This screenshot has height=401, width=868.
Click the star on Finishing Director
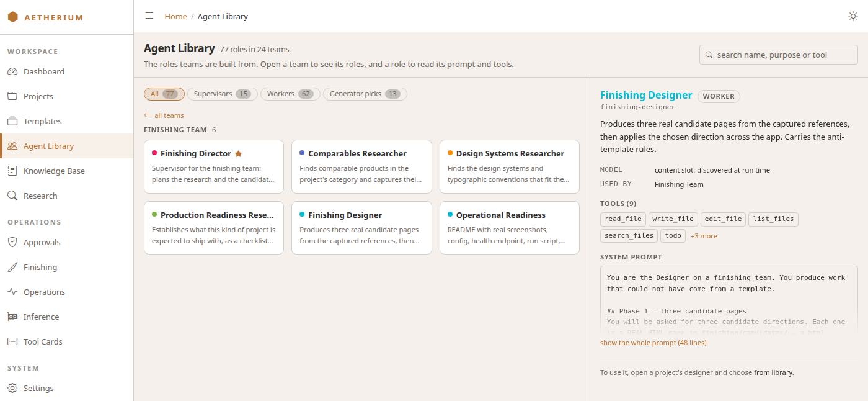coord(238,153)
